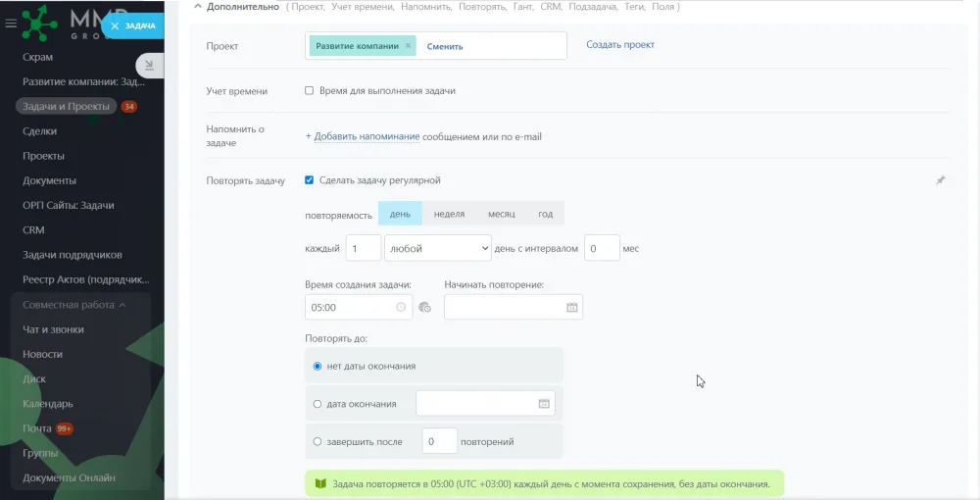
Task: Open Документы in the sidebar
Action: pos(49,180)
